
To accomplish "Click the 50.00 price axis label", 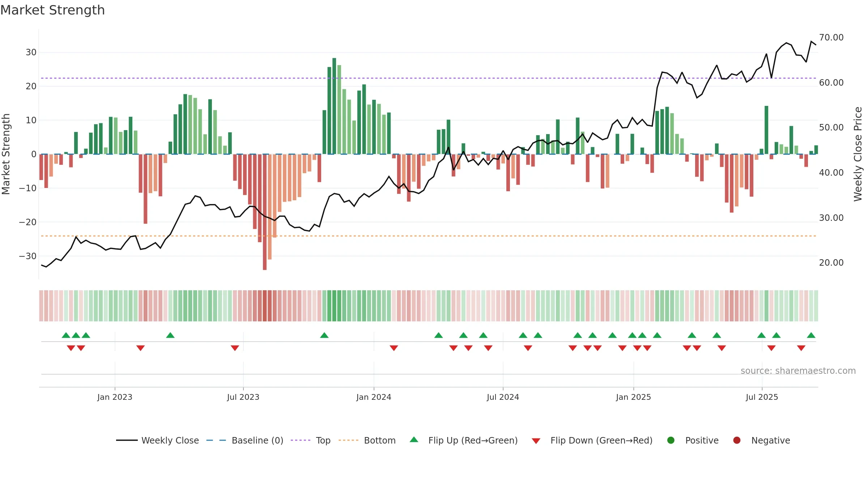I will coord(831,128).
